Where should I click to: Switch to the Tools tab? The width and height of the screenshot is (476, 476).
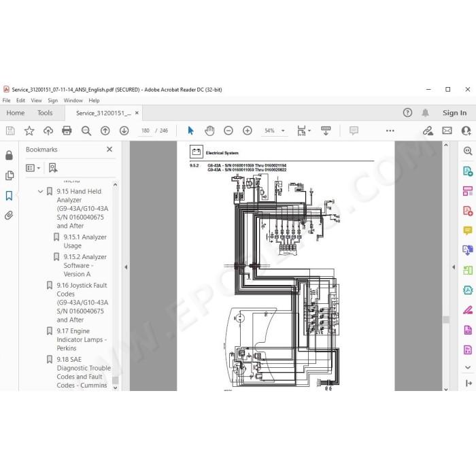click(x=45, y=113)
